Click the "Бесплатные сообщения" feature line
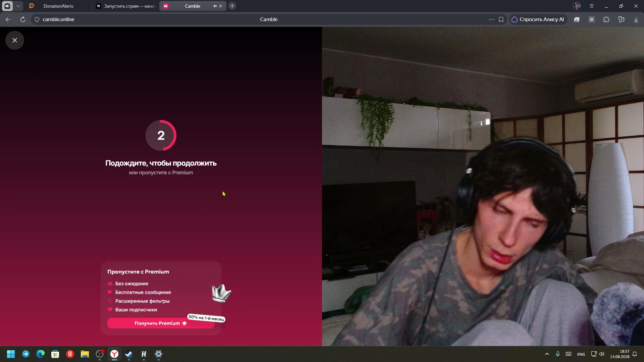The image size is (644, 362). 139,292
